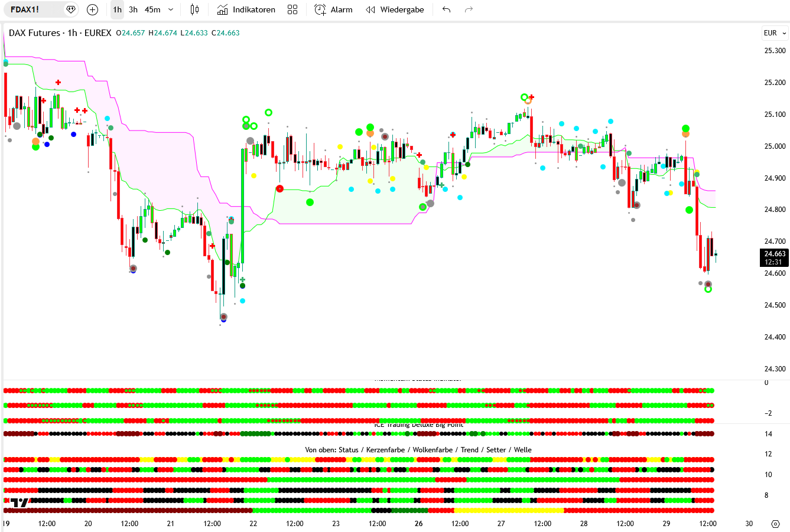Switch to the 3h timeframe
The height and width of the screenshot is (532, 790).
click(134, 9)
